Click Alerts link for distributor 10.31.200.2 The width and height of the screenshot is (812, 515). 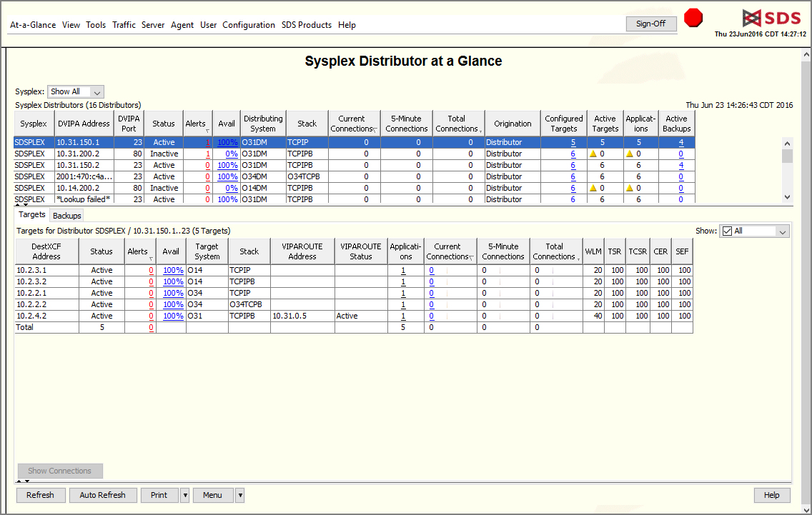(x=208, y=154)
